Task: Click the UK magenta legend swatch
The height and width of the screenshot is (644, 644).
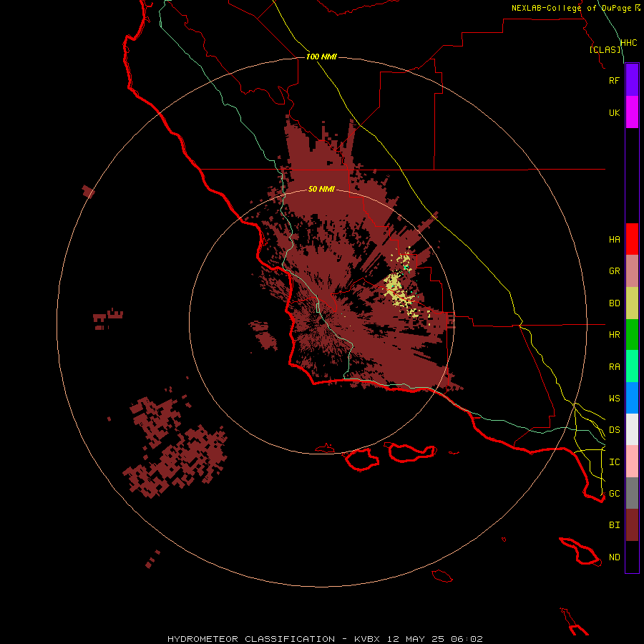Action: click(632, 112)
